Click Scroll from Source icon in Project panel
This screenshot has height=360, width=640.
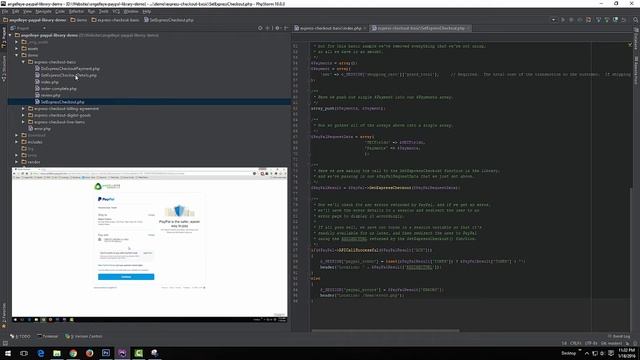(x=260, y=28)
